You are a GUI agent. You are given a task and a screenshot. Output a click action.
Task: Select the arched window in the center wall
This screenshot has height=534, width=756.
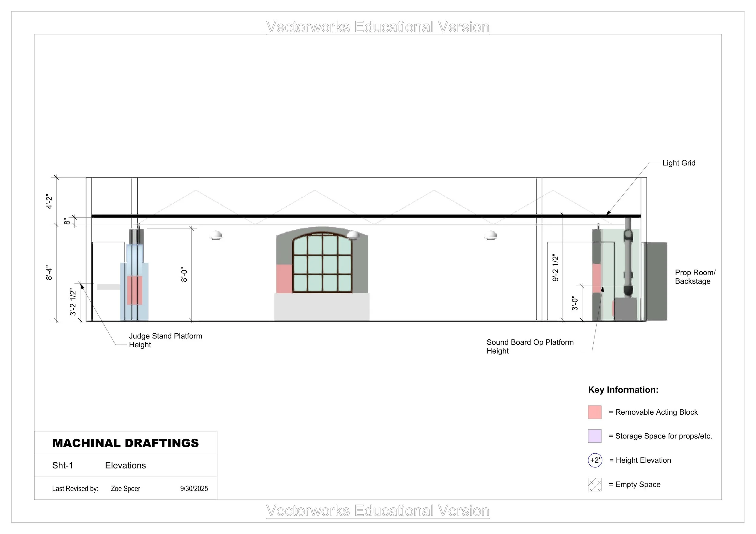point(322,263)
